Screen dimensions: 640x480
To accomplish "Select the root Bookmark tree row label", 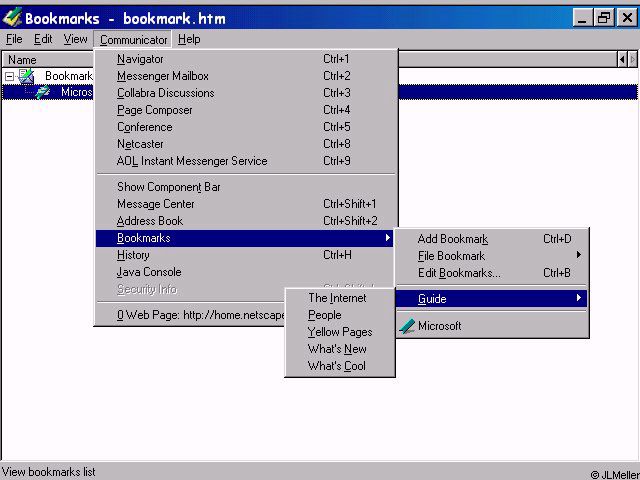I will coord(69,76).
